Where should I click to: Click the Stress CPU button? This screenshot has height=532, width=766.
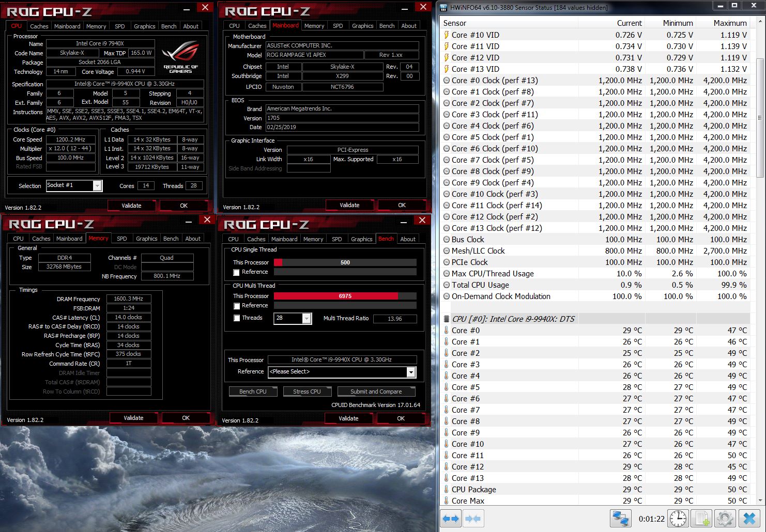click(307, 392)
